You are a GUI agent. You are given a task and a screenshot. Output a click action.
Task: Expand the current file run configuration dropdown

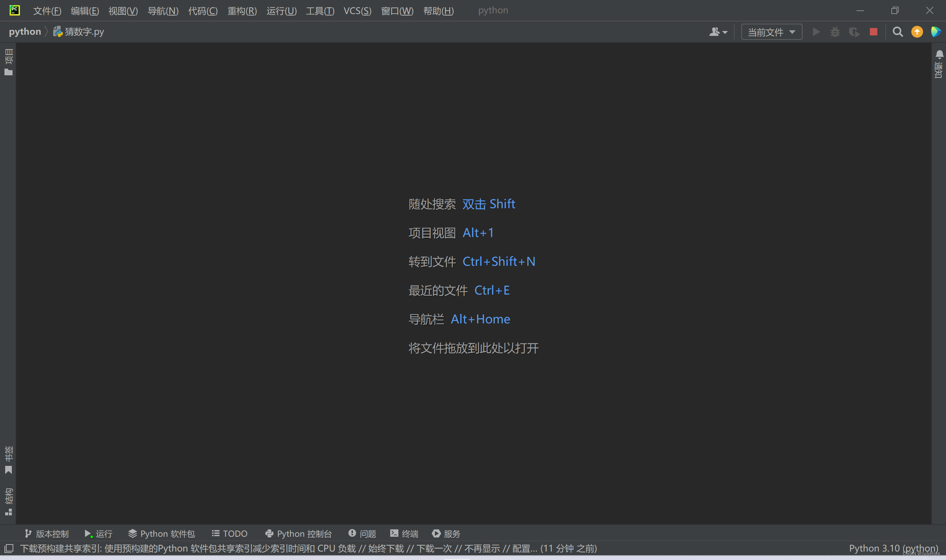click(772, 32)
